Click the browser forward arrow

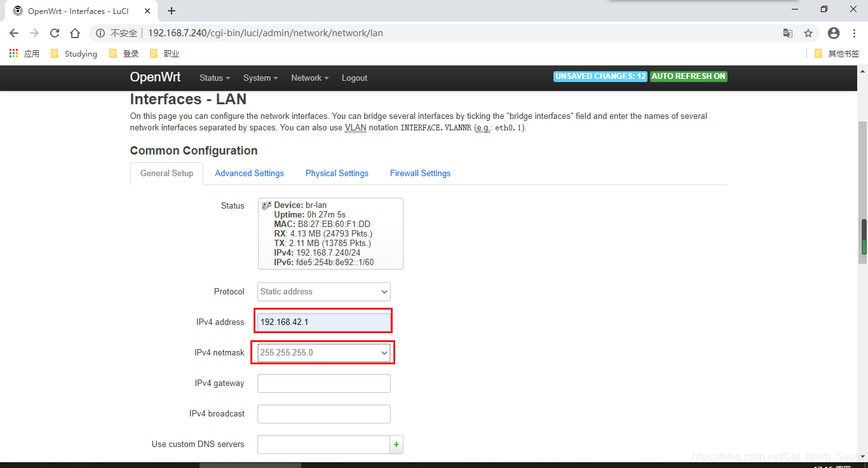click(x=34, y=33)
